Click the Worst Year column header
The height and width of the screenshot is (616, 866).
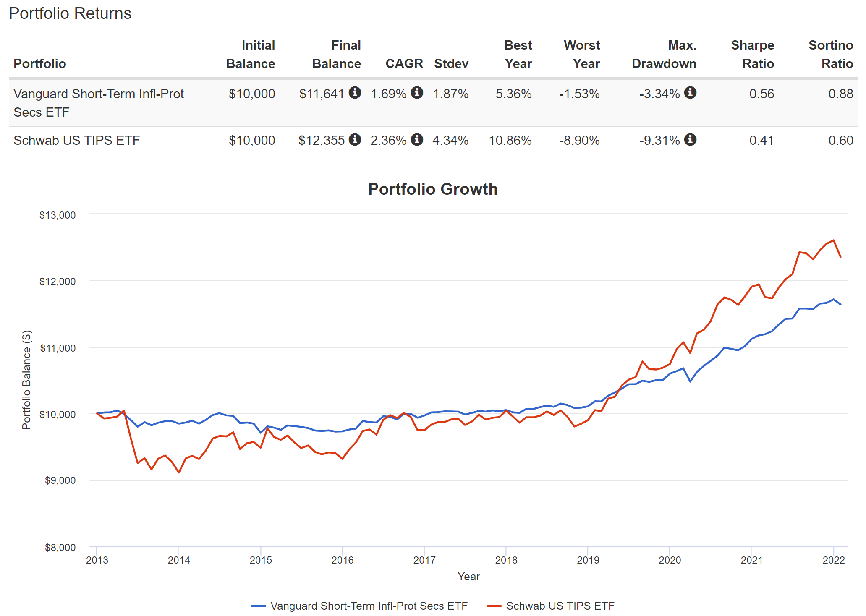(582, 54)
